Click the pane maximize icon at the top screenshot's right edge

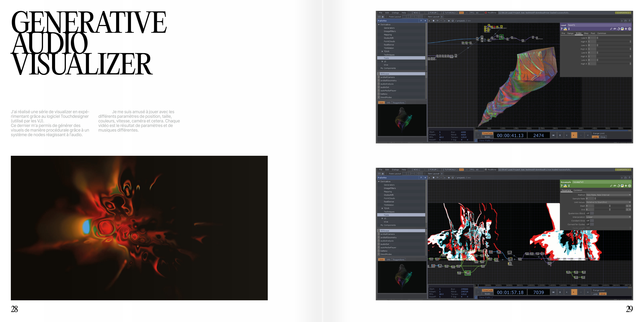click(x=626, y=21)
